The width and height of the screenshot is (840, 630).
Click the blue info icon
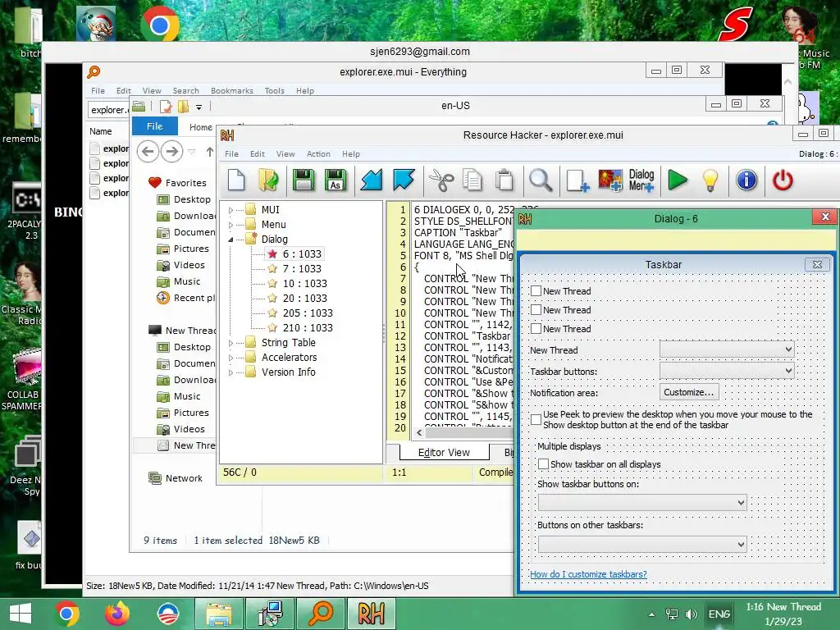click(x=746, y=180)
